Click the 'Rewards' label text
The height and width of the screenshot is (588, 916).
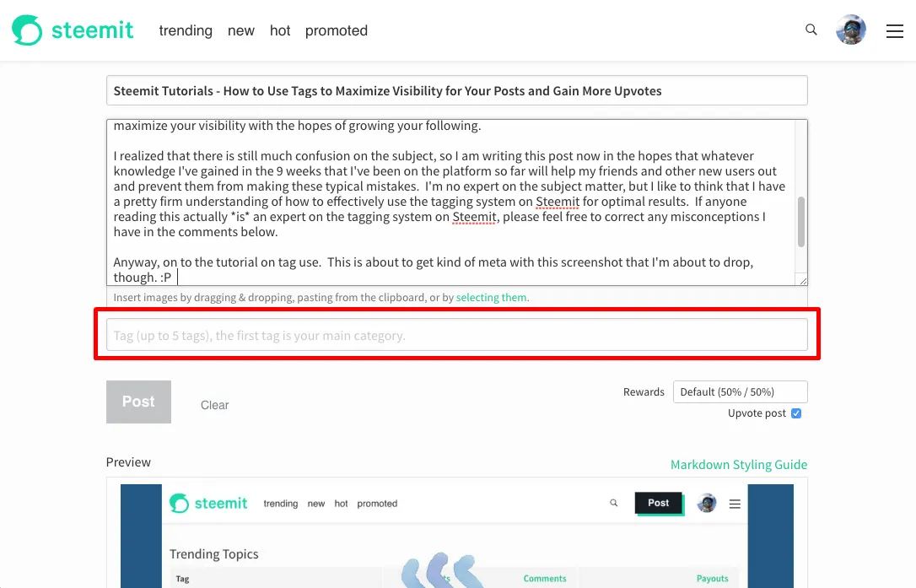coord(644,391)
